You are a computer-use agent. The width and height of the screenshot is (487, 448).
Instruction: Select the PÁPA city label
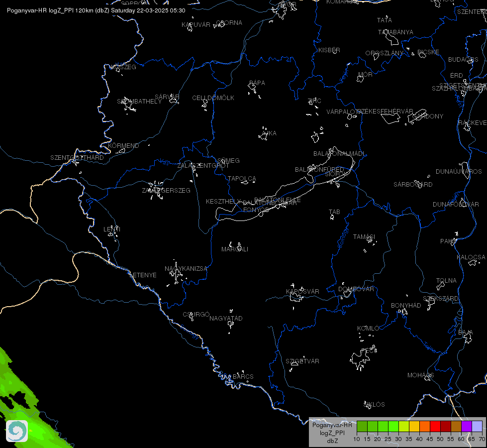click(x=257, y=83)
